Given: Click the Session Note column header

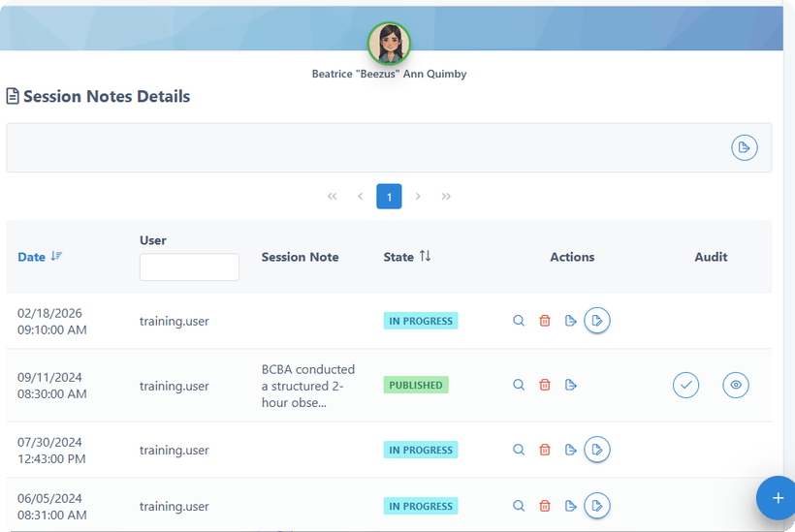Looking at the screenshot, I should pyautogui.click(x=300, y=257).
